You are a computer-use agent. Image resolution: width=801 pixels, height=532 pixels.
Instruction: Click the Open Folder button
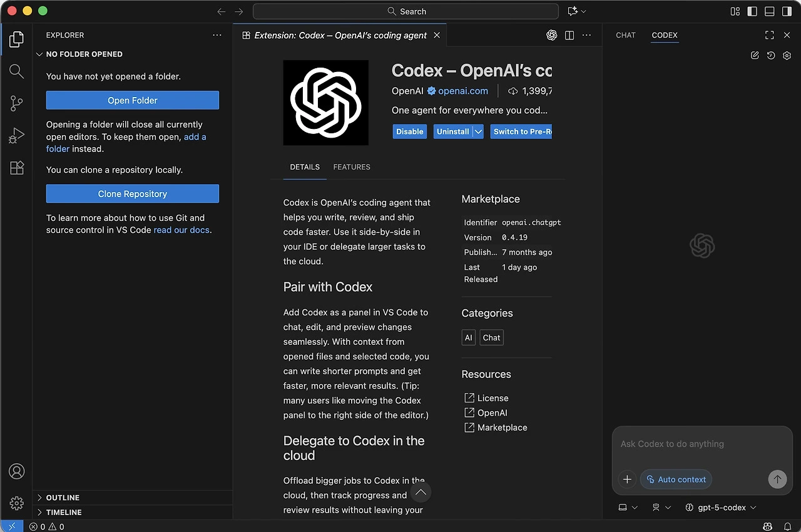click(x=133, y=100)
